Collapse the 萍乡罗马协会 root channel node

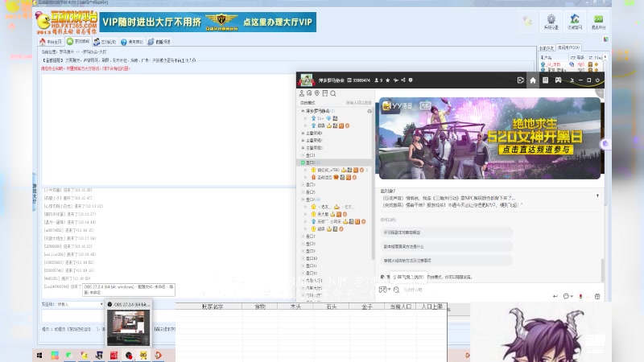[303, 111]
